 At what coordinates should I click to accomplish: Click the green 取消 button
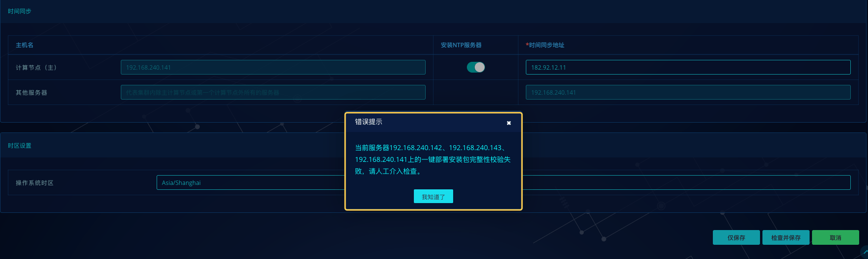coord(836,237)
